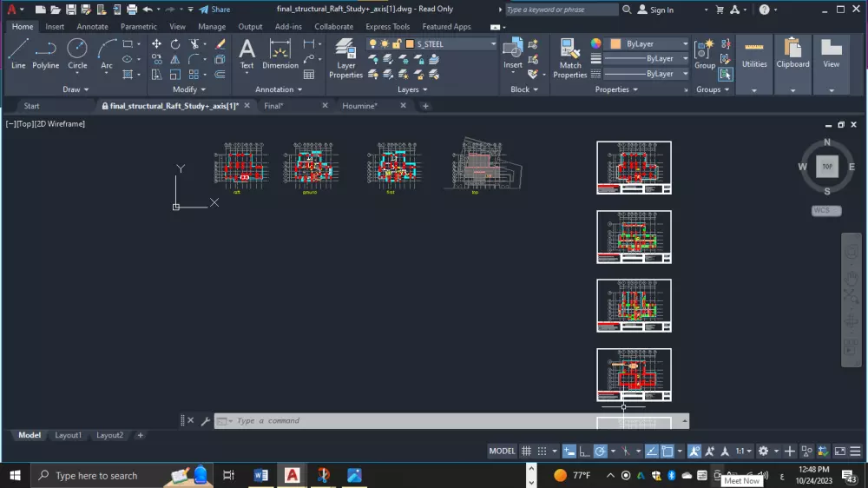Click the Match Properties tool
This screenshot has height=488, width=868.
point(569,58)
